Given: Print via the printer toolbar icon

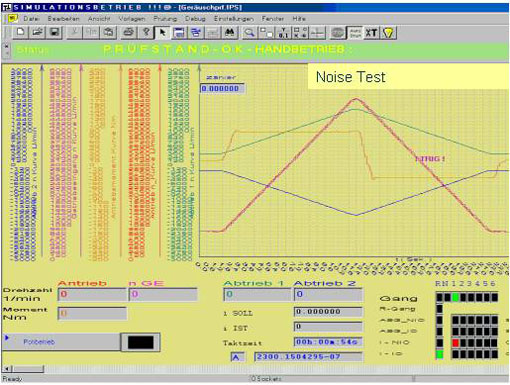Looking at the screenshot, I should point(129,33).
